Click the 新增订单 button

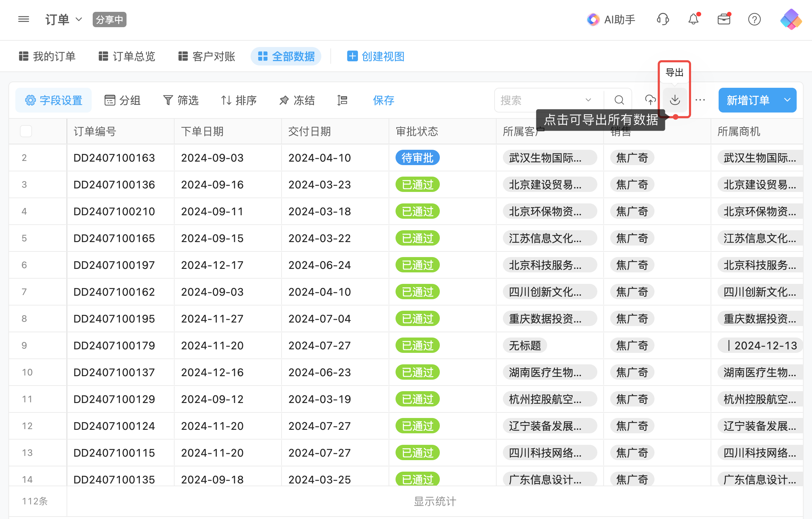click(x=748, y=100)
